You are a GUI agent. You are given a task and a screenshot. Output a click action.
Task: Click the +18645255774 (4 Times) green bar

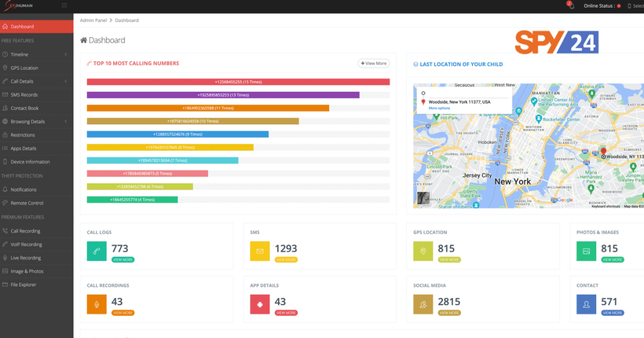coord(132,200)
